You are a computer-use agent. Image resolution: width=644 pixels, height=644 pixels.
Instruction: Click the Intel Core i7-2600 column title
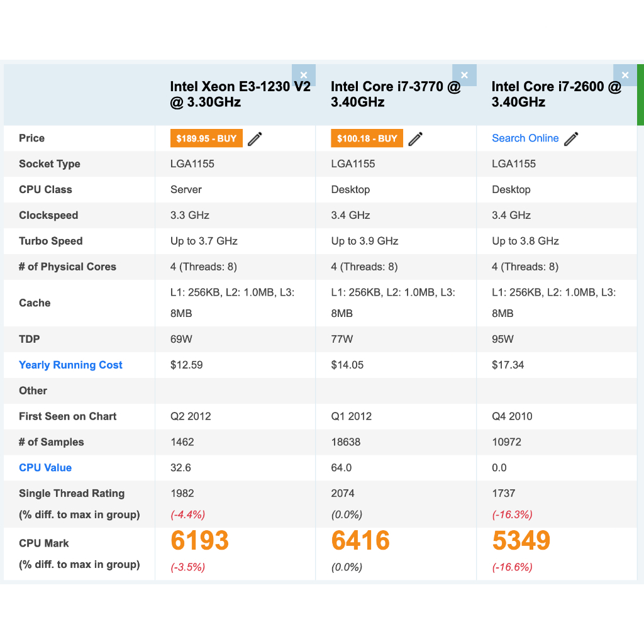coord(556,94)
